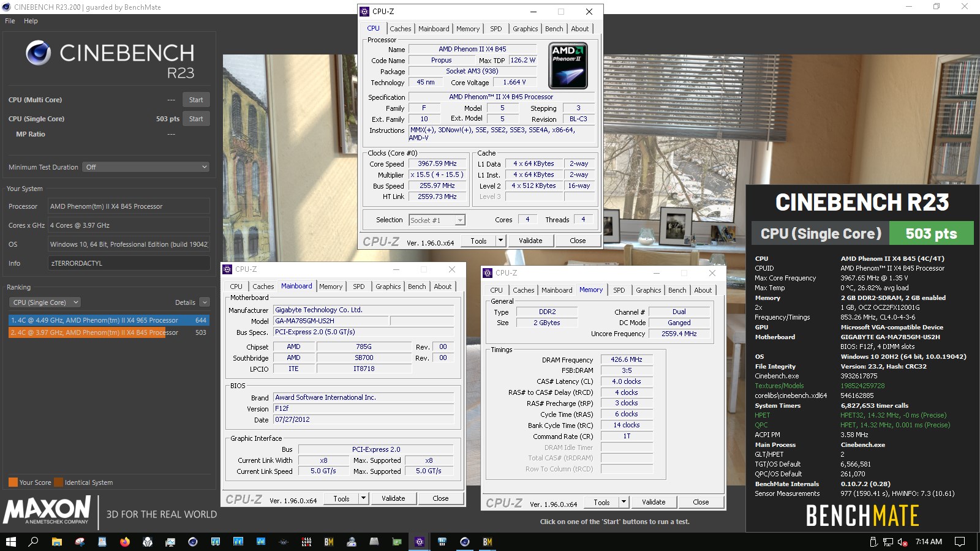This screenshot has height=551, width=980.
Task: Open taskbar search magnifier
Action: [34, 542]
